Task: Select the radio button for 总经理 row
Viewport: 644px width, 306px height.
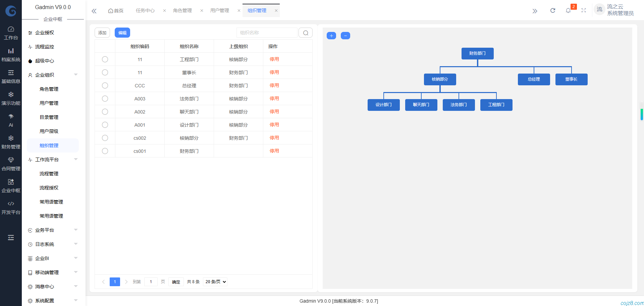Action: coord(105,85)
